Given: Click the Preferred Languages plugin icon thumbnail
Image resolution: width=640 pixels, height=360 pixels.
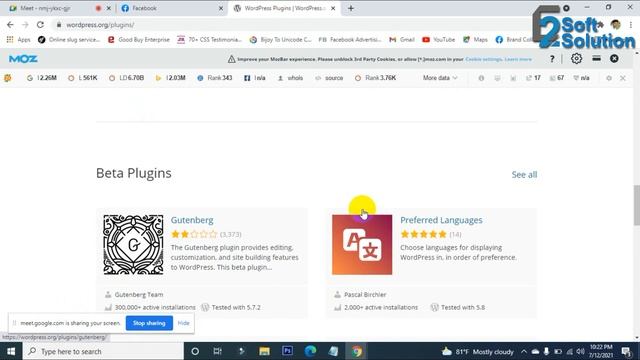Looking at the screenshot, I should click(x=362, y=244).
